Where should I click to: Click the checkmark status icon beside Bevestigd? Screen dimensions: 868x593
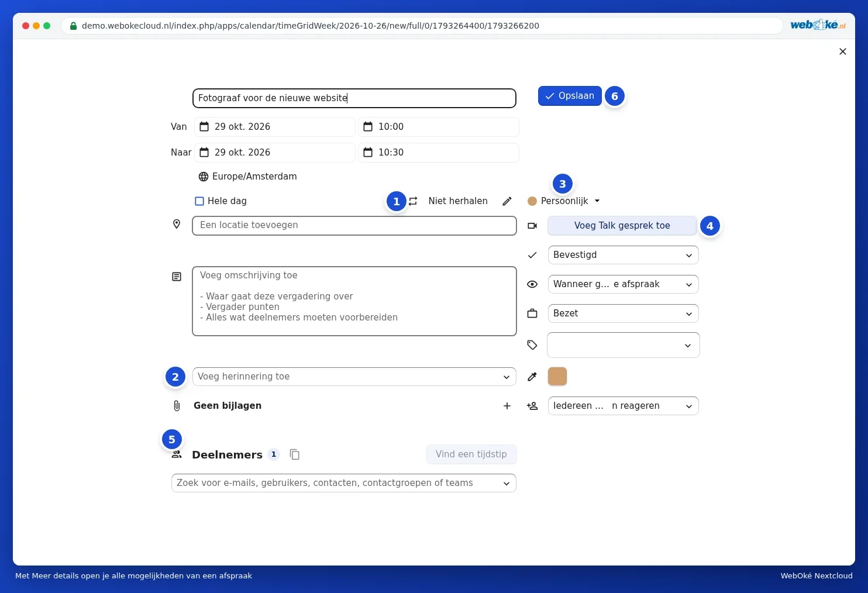click(532, 255)
